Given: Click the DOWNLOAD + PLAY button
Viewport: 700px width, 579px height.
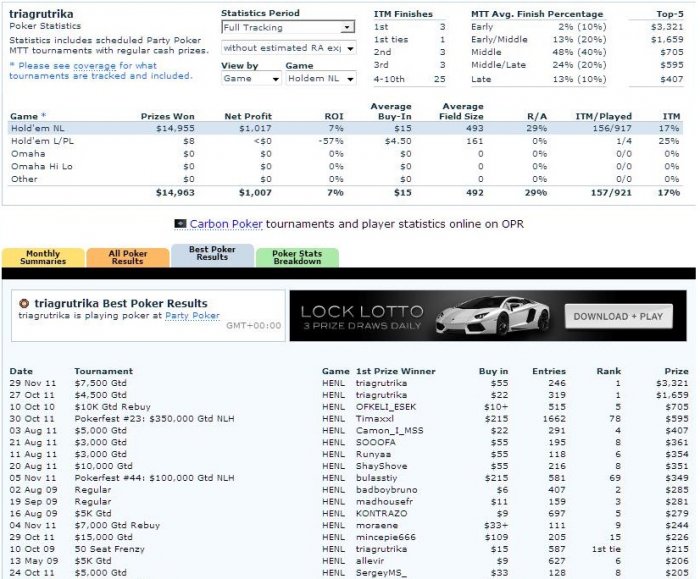Looking at the screenshot, I should click(x=618, y=317).
